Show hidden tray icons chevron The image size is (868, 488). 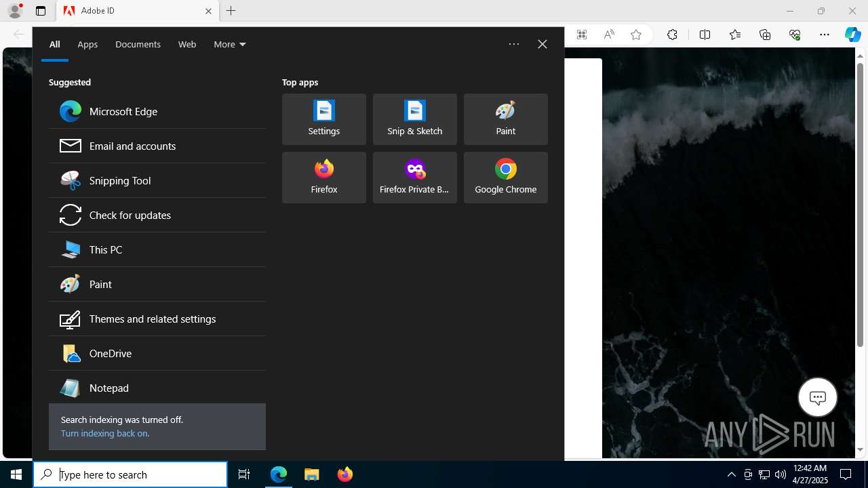click(731, 474)
